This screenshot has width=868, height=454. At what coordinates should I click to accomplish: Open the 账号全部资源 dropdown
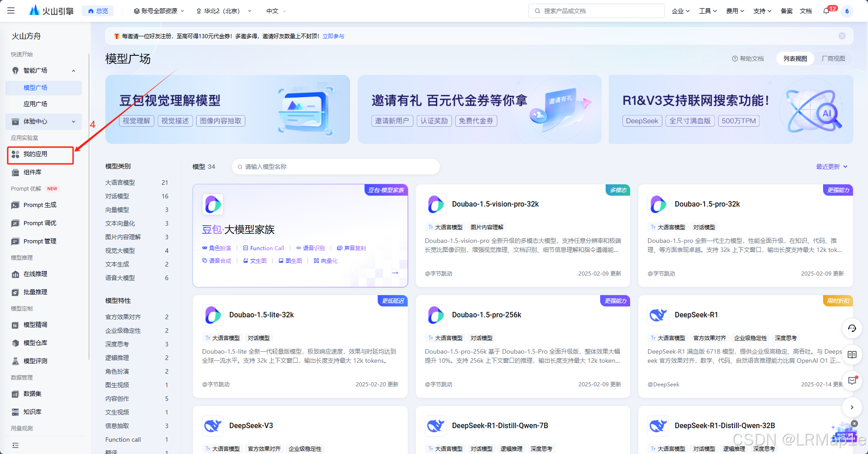[x=159, y=11]
